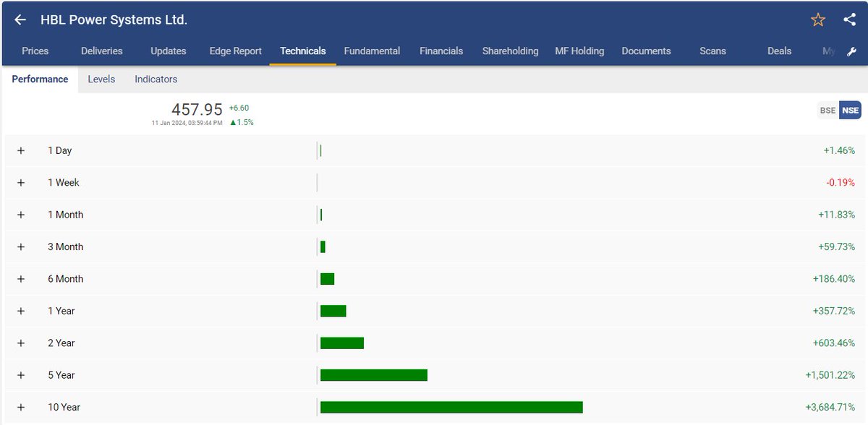Open the Scans tab

coord(712,51)
